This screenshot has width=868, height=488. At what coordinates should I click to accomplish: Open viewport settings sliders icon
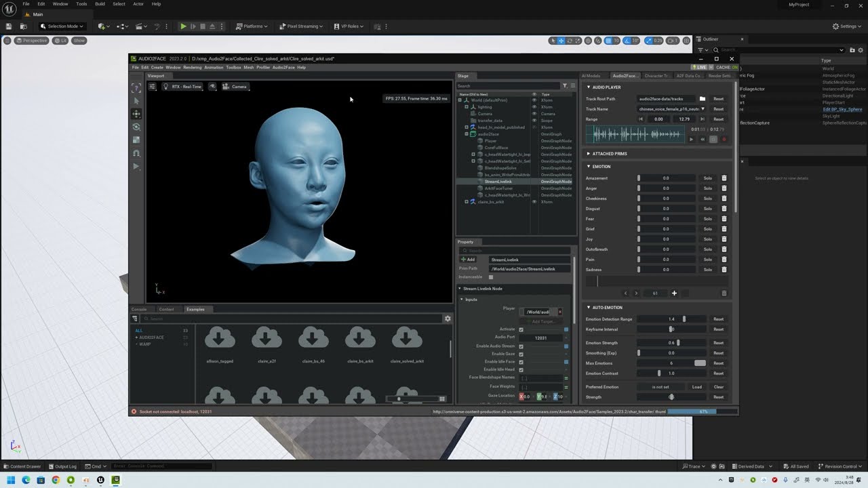[x=153, y=87]
